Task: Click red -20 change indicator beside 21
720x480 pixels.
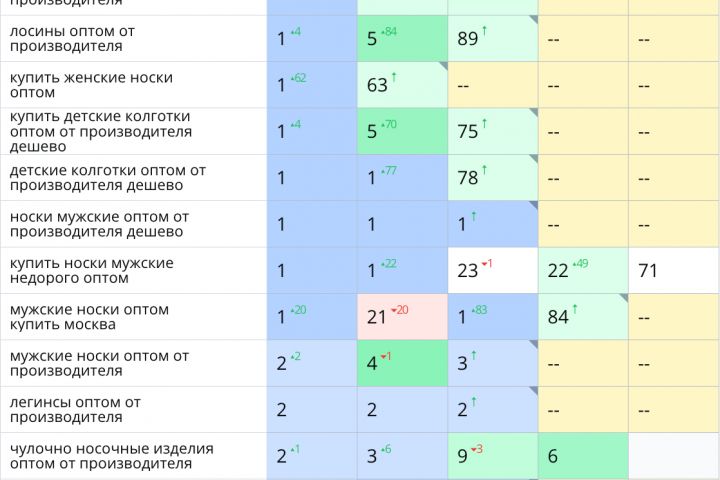Action: (398, 310)
